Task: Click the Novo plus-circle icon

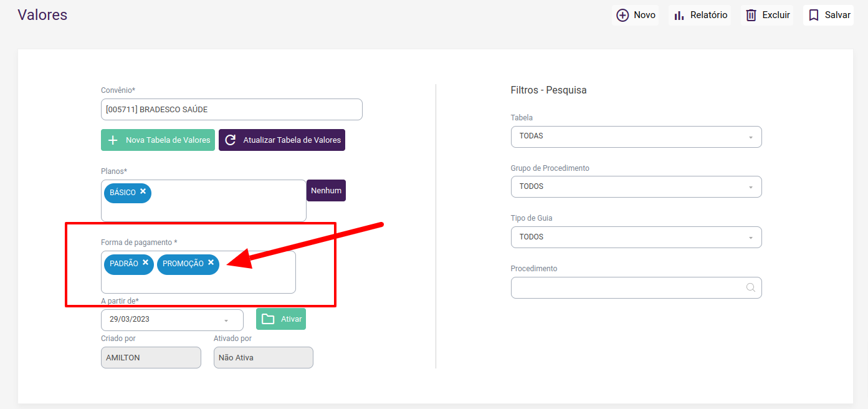Action: [622, 15]
